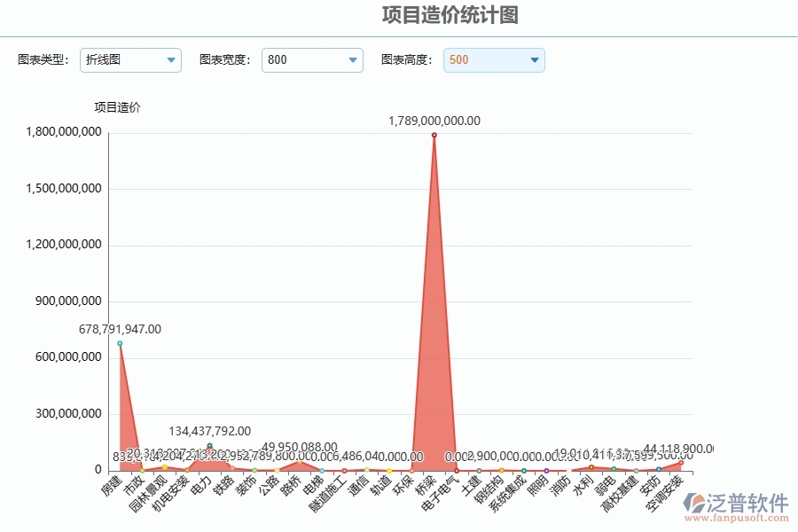Toggle the 项目造价 series legend
This screenshot has width=798, height=532.
pyautogui.click(x=116, y=107)
